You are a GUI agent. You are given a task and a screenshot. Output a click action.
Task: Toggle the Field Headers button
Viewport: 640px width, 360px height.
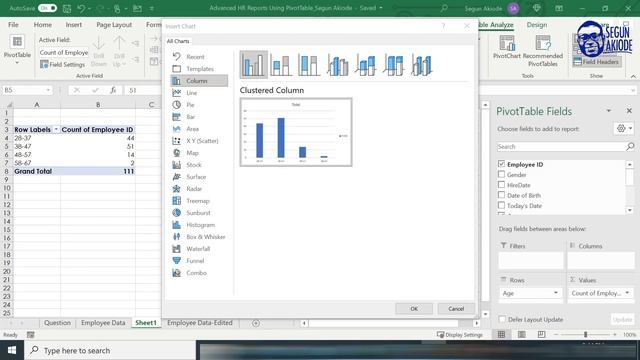[596, 62]
